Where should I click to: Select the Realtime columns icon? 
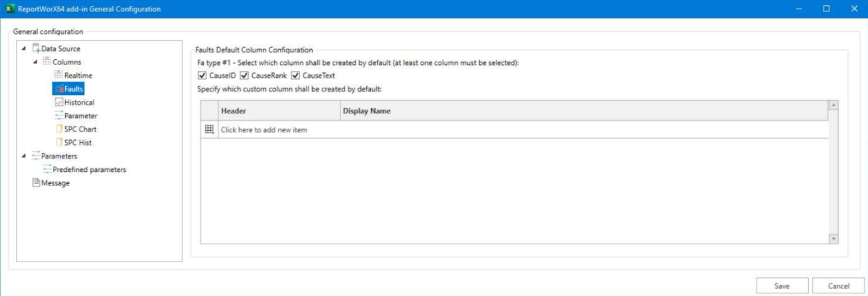58,75
